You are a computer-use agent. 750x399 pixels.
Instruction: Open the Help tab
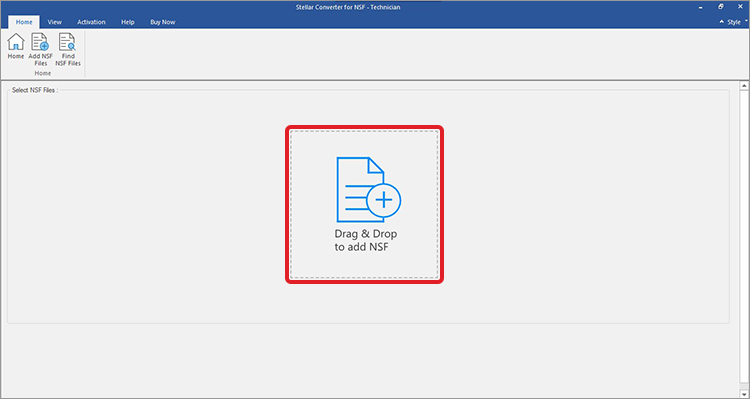(x=128, y=22)
